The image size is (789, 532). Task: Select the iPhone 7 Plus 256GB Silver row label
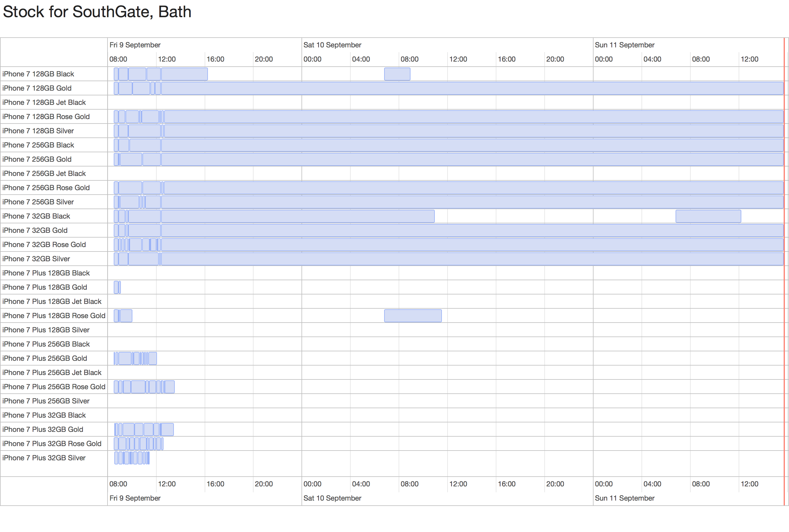46,401
